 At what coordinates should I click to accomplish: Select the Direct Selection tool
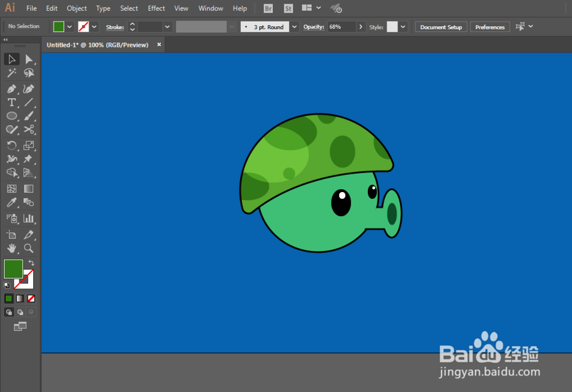point(29,59)
